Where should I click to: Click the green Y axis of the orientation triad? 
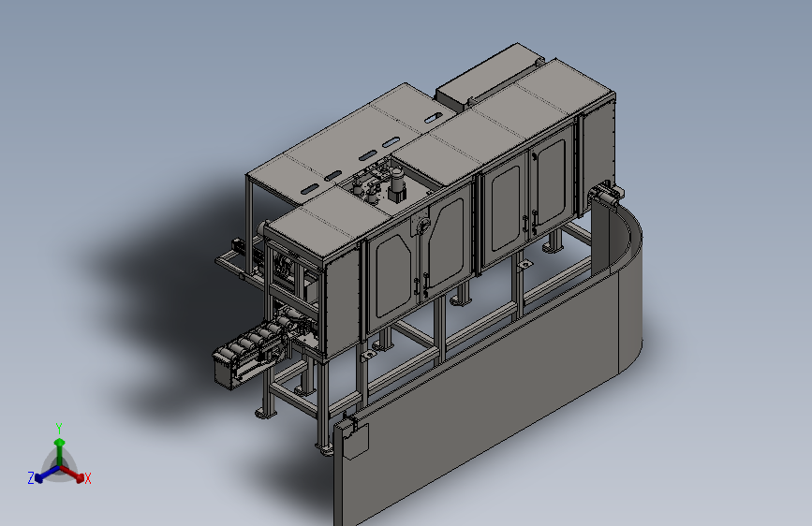coord(60,450)
